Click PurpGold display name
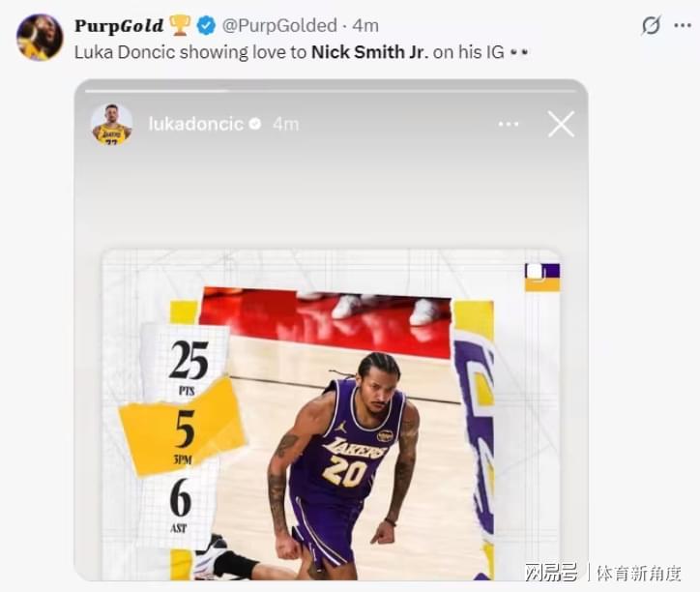Image resolution: width=700 pixels, height=592 pixels. 119,26
